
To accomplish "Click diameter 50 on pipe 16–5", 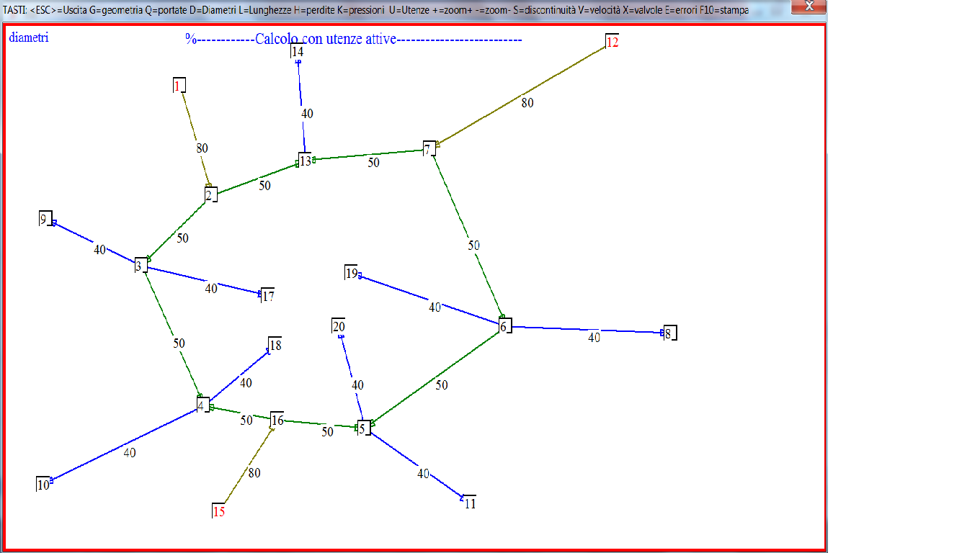I will point(327,432).
